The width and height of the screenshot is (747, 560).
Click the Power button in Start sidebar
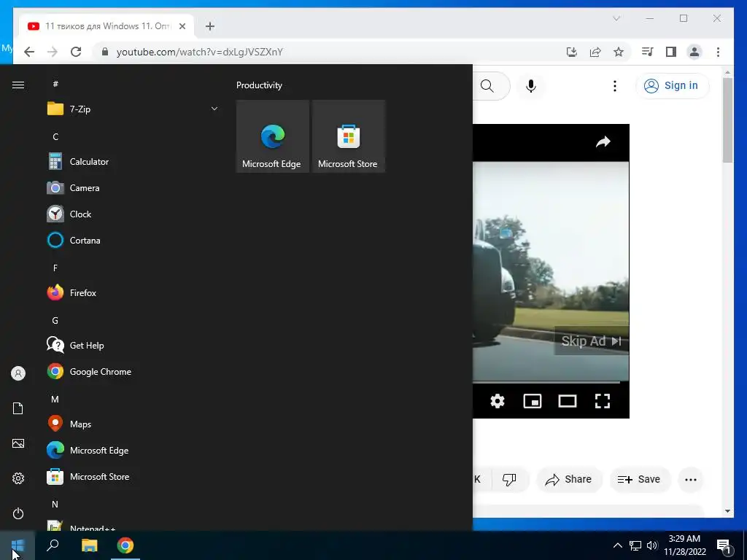18,513
